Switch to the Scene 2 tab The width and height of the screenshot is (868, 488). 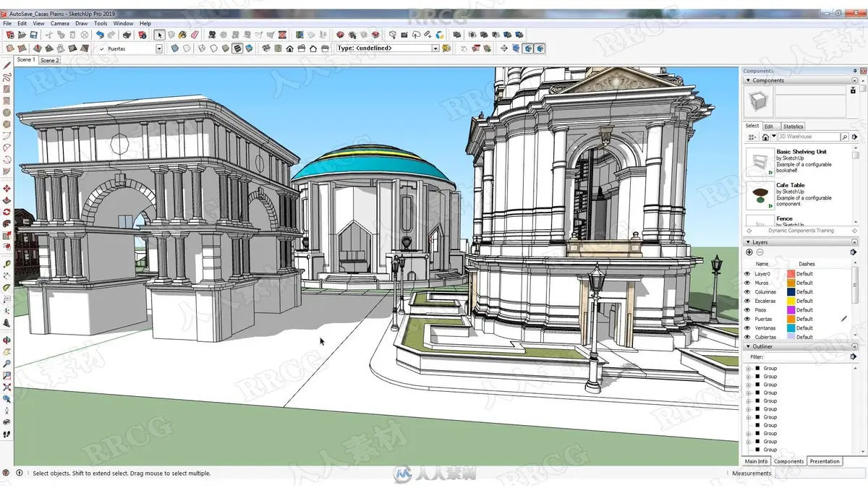click(49, 61)
